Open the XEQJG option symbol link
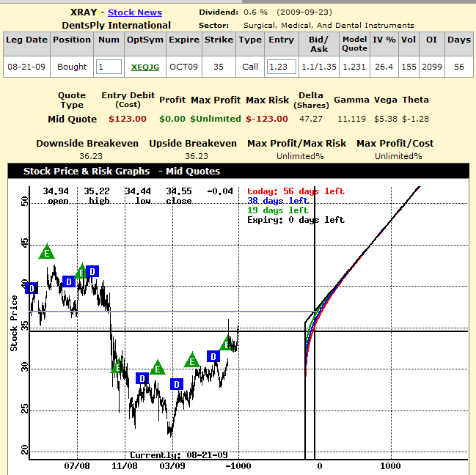This screenshot has height=475, width=476. [145, 67]
